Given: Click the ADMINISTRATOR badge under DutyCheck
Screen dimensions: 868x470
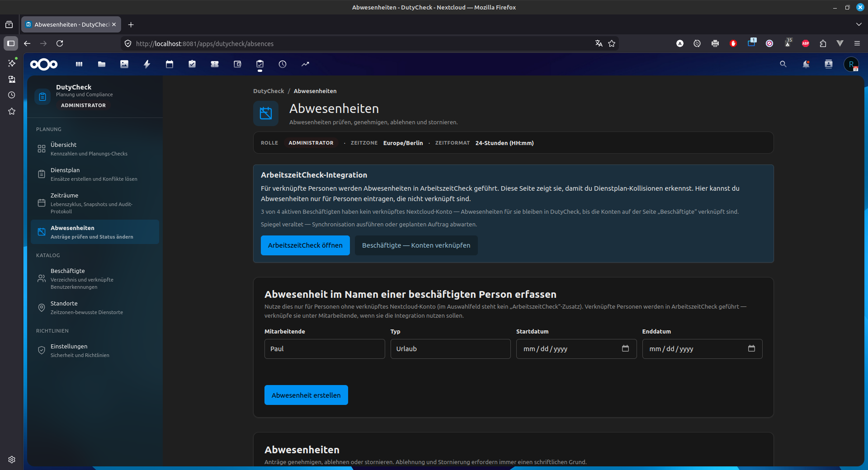Looking at the screenshot, I should [83, 105].
